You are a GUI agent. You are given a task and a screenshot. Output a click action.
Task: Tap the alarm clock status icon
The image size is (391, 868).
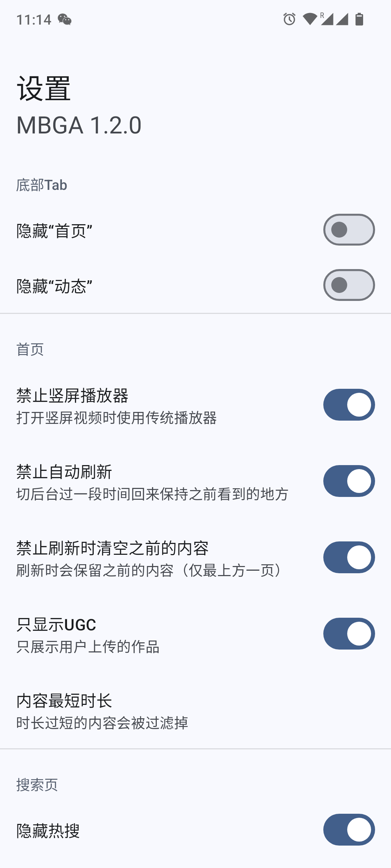(289, 19)
